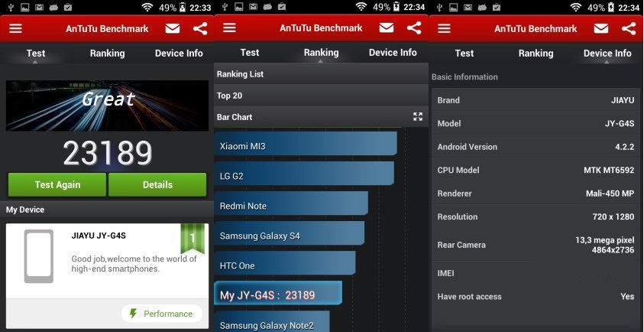Tap the highlighted My JY-G4S 23189 bar
The image size is (644, 332).
point(278,295)
